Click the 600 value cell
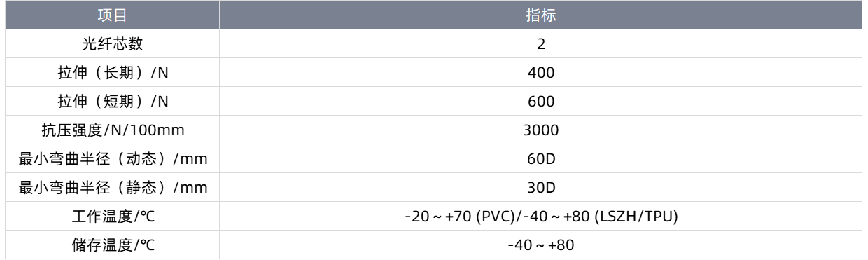 click(x=541, y=101)
